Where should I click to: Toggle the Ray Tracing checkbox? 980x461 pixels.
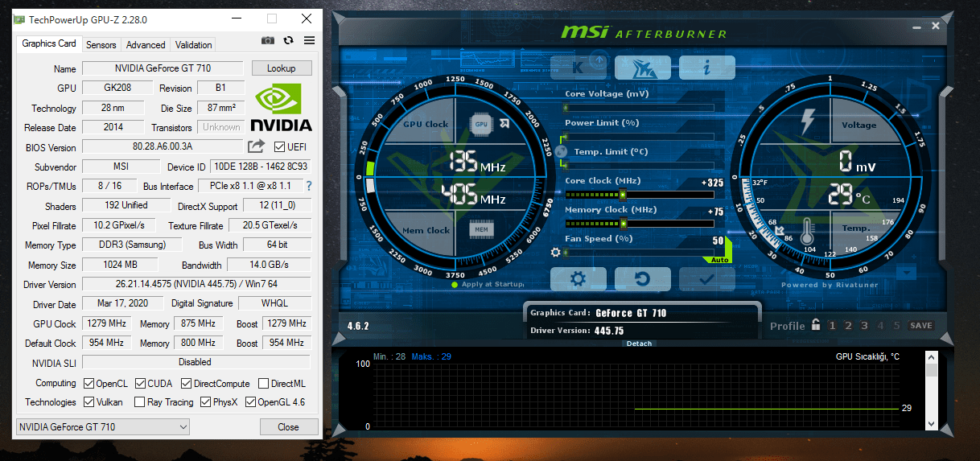click(140, 402)
